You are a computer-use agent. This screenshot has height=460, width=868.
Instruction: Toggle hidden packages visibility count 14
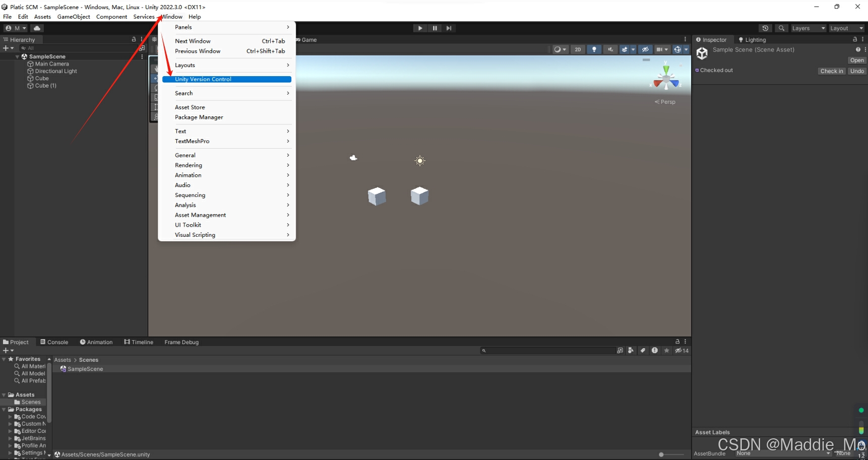tap(682, 351)
